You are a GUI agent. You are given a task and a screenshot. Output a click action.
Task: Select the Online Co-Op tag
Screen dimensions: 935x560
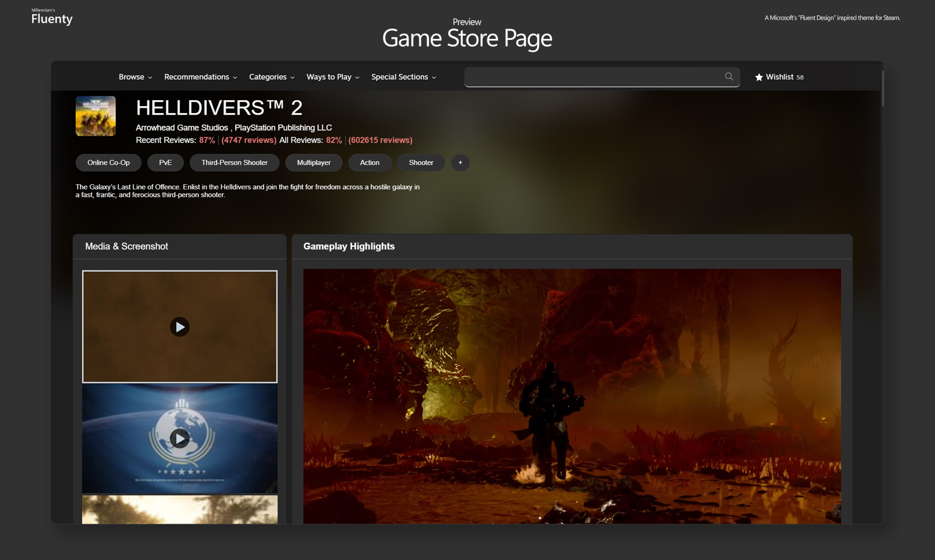(108, 163)
